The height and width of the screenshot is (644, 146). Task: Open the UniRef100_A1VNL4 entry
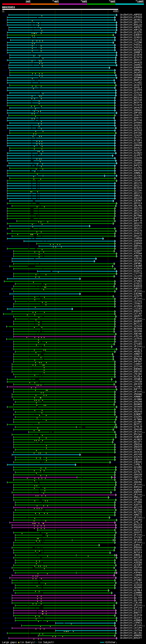131,590
